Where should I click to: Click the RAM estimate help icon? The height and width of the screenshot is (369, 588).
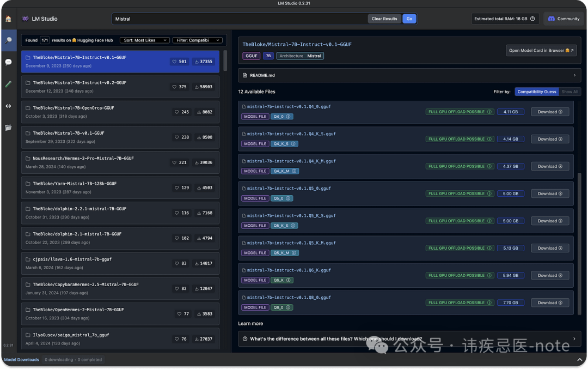(532, 19)
